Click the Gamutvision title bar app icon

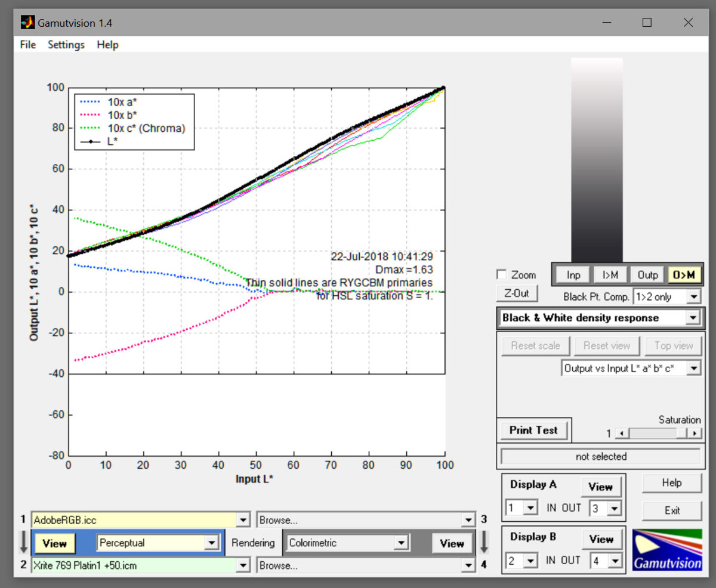tap(27, 23)
